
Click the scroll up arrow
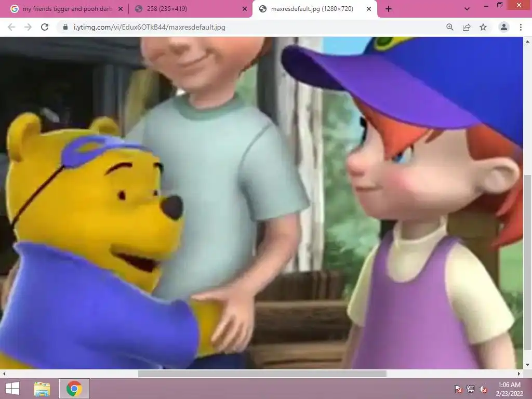527,42
